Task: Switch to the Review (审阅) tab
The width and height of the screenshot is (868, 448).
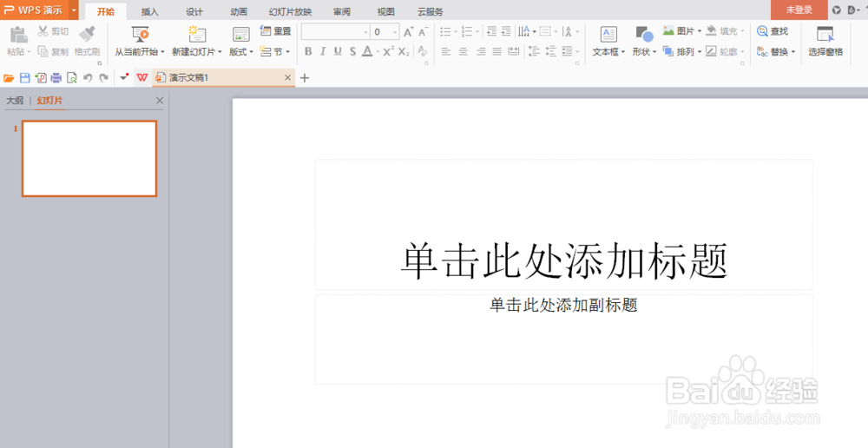Action: [341, 11]
